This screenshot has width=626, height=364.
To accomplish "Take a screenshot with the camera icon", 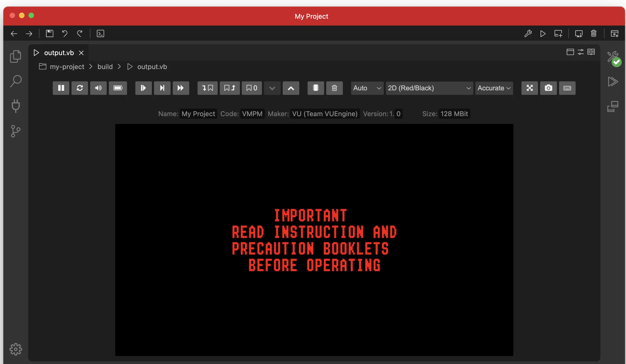I will coord(548,88).
